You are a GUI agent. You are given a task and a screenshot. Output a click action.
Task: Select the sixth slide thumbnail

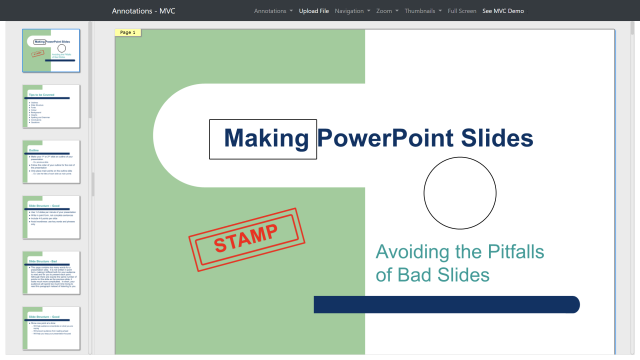tap(51, 328)
